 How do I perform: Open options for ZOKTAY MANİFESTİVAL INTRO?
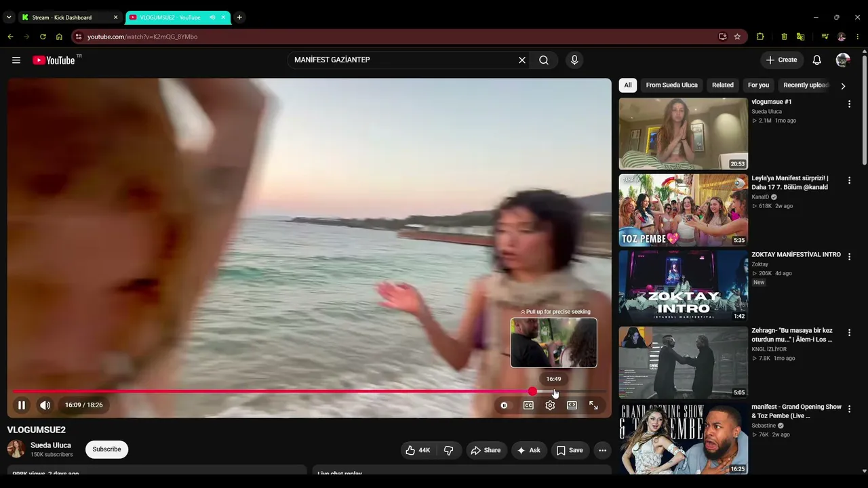tap(849, 257)
